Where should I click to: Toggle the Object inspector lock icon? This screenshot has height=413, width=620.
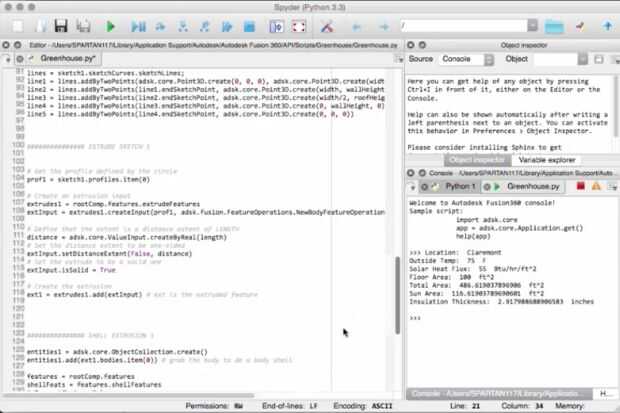click(599, 59)
